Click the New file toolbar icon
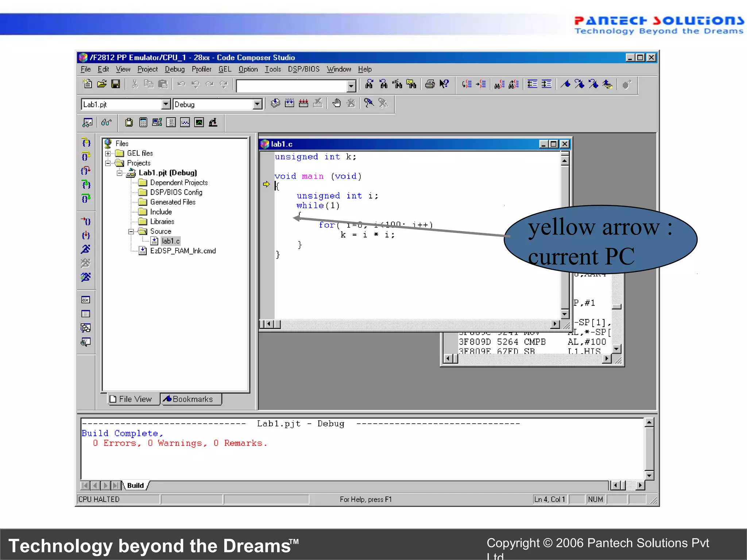Viewport: 747px width, 560px height. point(88,84)
